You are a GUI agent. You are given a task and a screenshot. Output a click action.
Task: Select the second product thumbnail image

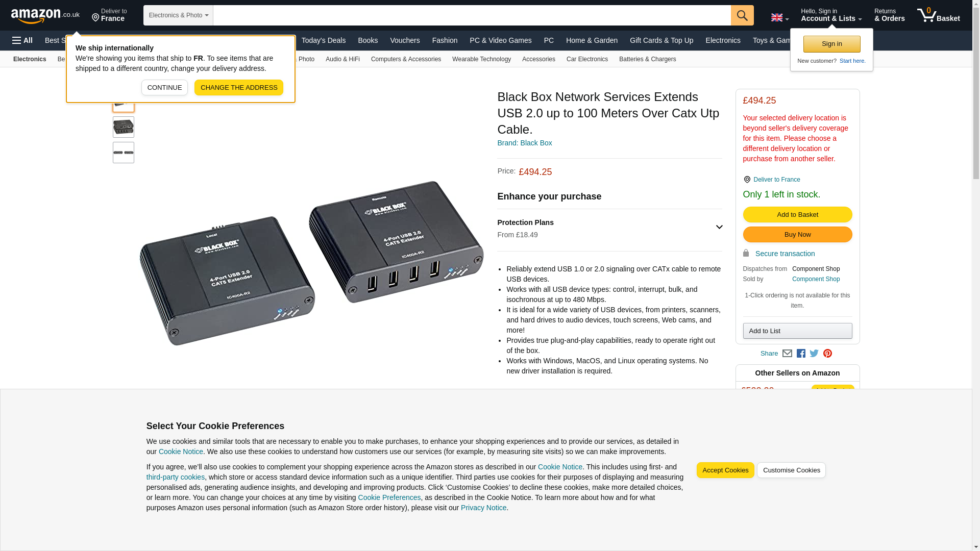click(x=124, y=127)
